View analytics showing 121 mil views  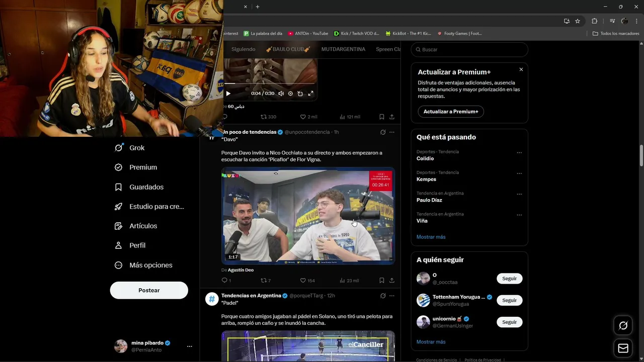(350, 117)
